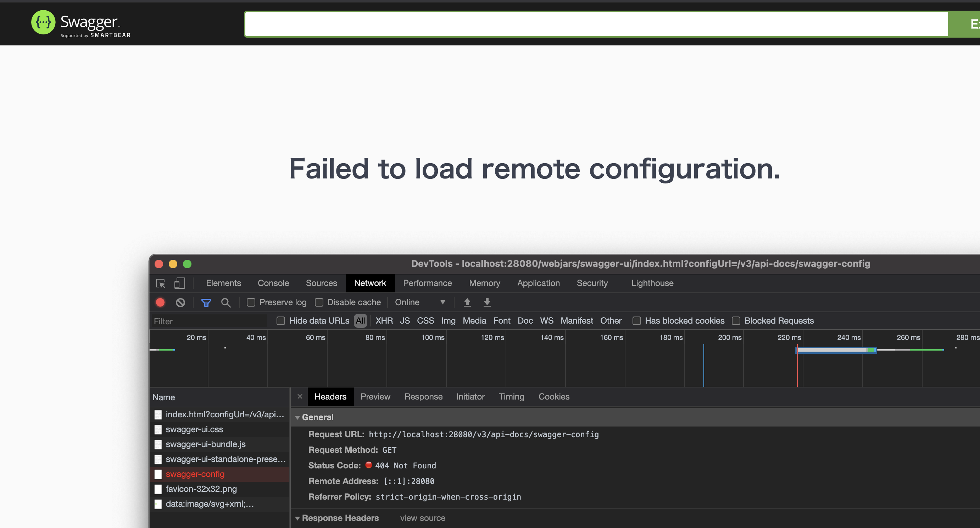Toggle the blue filter funnel icon
The height and width of the screenshot is (528, 980).
point(206,302)
